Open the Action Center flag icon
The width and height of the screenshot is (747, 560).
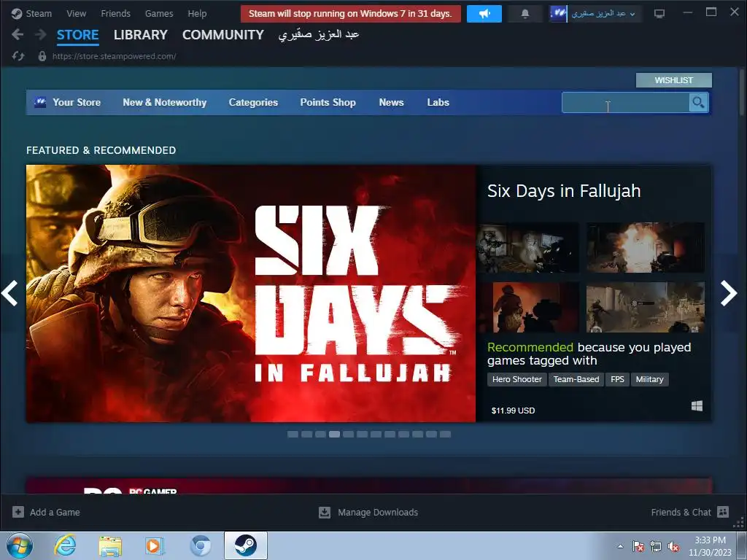click(x=638, y=547)
